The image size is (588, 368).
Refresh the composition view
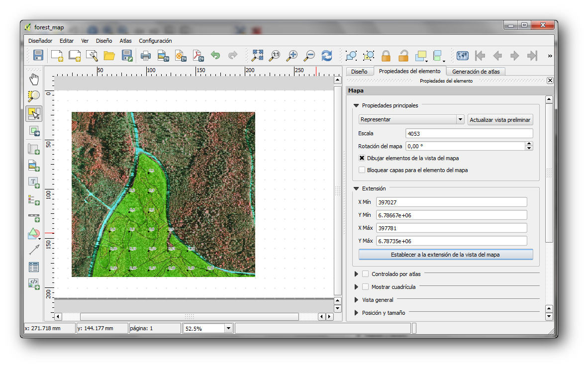point(327,56)
